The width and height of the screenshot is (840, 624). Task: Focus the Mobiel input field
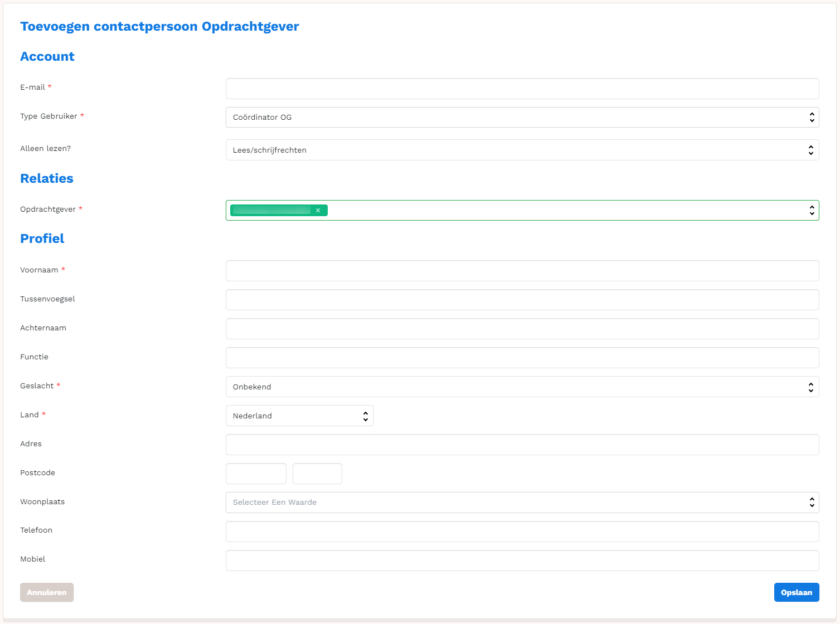pos(522,560)
